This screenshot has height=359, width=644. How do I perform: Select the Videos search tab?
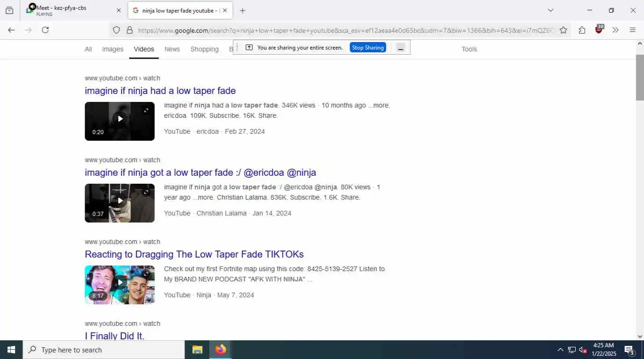pyautogui.click(x=144, y=49)
